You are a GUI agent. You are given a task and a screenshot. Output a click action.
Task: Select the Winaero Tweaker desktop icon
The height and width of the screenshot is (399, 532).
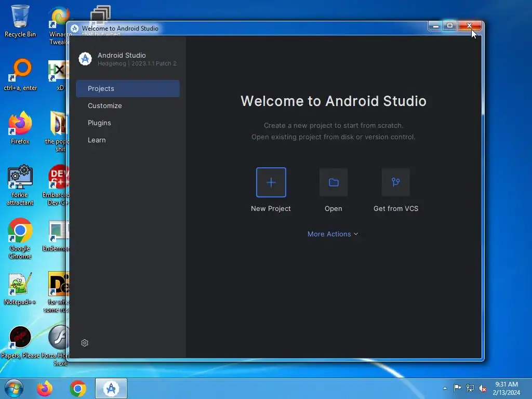click(59, 25)
